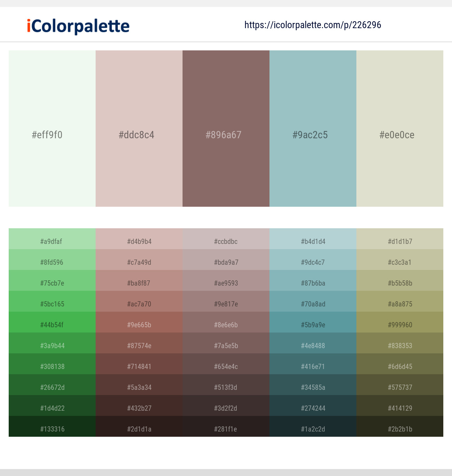452x476 pixels.
Task: Select the #5b9a9e teal shade
Action: (313, 325)
